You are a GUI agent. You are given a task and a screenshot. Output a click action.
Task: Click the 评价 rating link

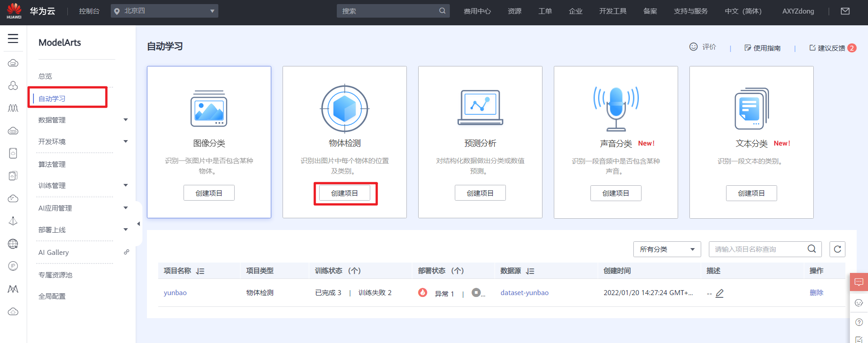(x=703, y=47)
